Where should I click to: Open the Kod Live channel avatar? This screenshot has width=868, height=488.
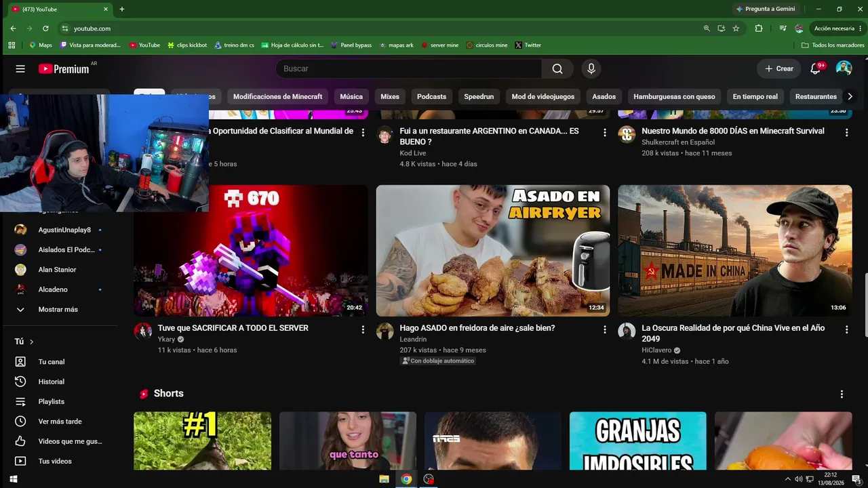[x=385, y=134]
